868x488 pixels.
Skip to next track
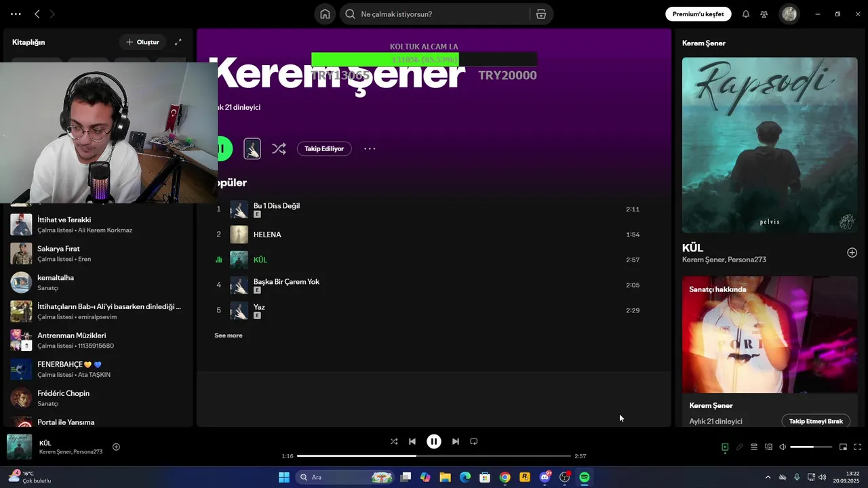pos(456,441)
